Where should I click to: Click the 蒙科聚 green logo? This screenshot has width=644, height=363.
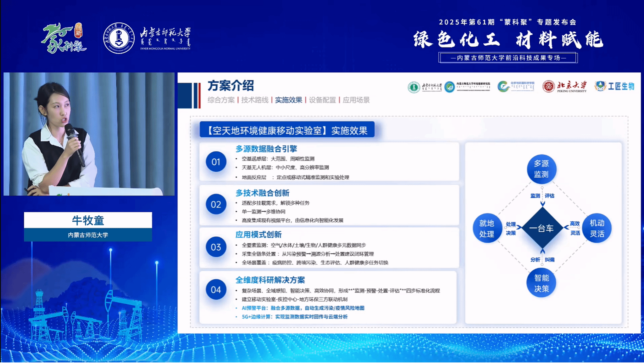pyautogui.click(x=63, y=38)
